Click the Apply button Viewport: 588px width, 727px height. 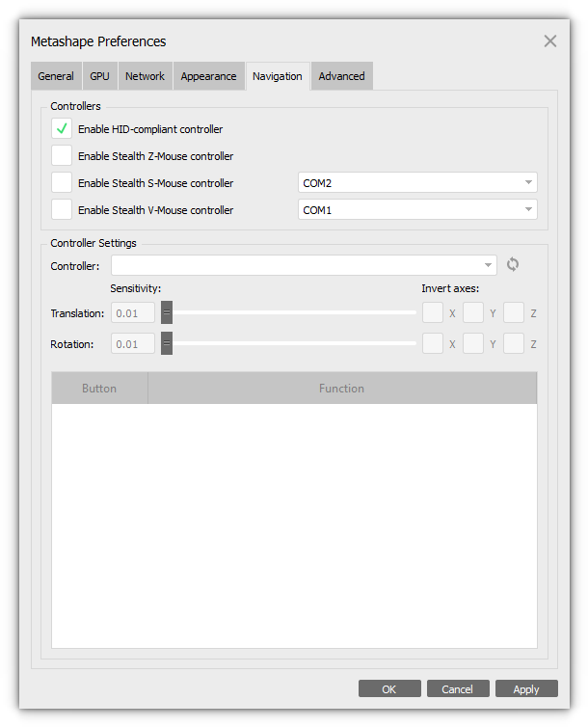(x=526, y=689)
